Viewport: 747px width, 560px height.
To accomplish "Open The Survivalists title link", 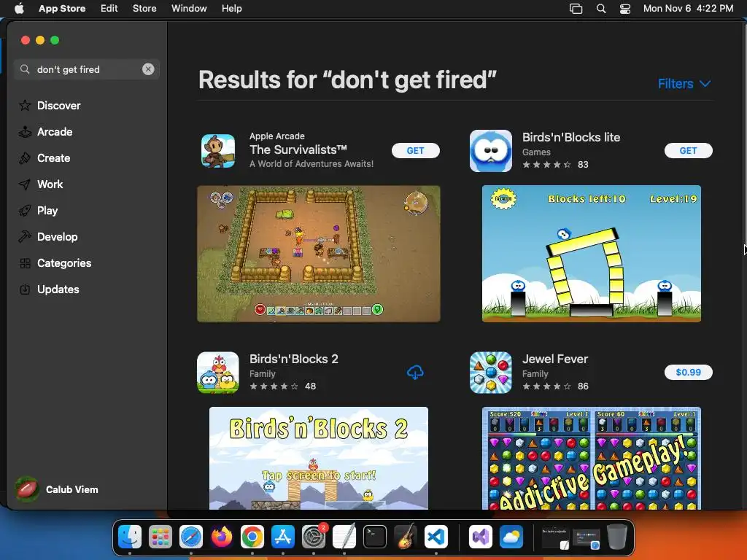I will click(x=298, y=149).
